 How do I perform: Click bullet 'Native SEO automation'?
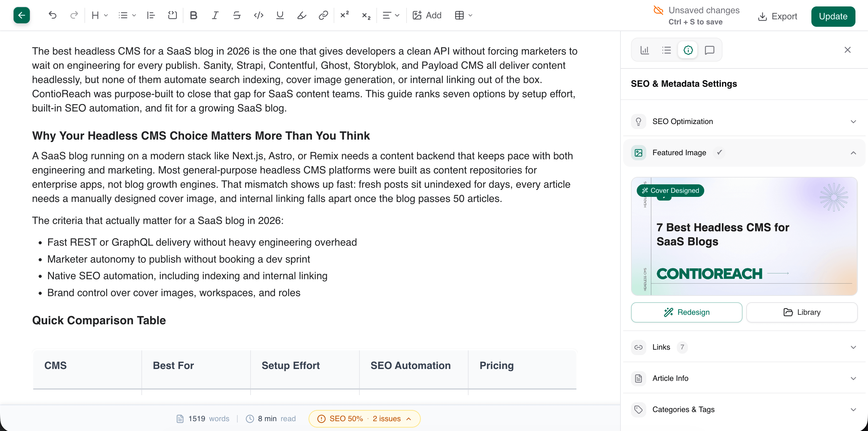(187, 276)
